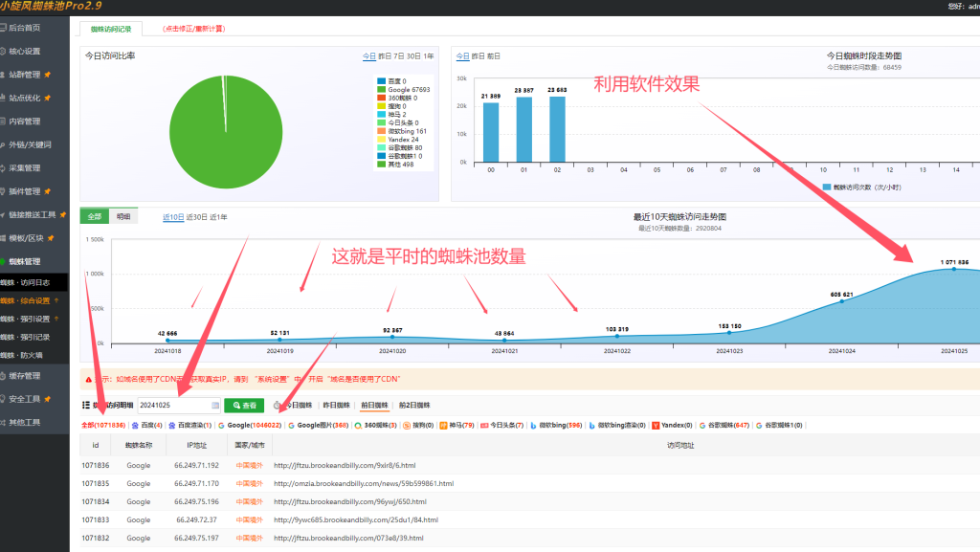The width and height of the screenshot is (980, 552).
Task: Open 外链/关键词 sidebar menu
Action: (29, 144)
